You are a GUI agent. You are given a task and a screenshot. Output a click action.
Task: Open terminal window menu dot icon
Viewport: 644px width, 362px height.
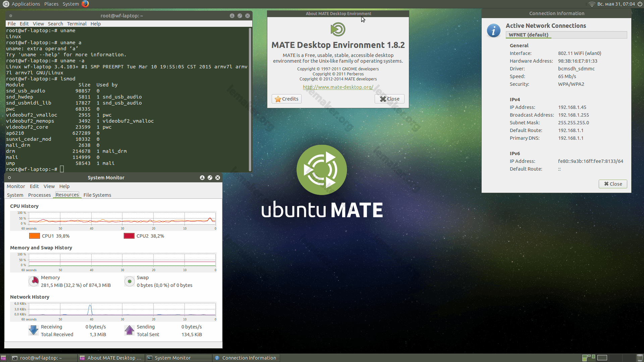(11, 16)
